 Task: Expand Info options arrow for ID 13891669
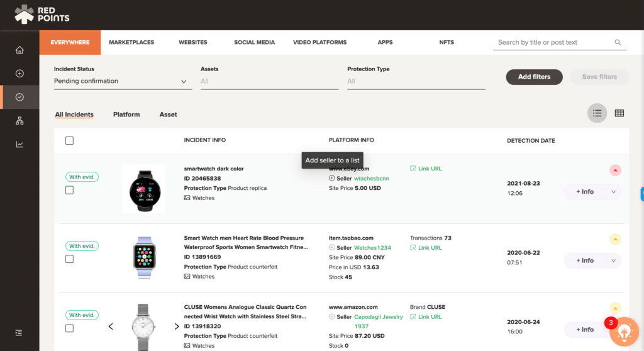(x=614, y=260)
